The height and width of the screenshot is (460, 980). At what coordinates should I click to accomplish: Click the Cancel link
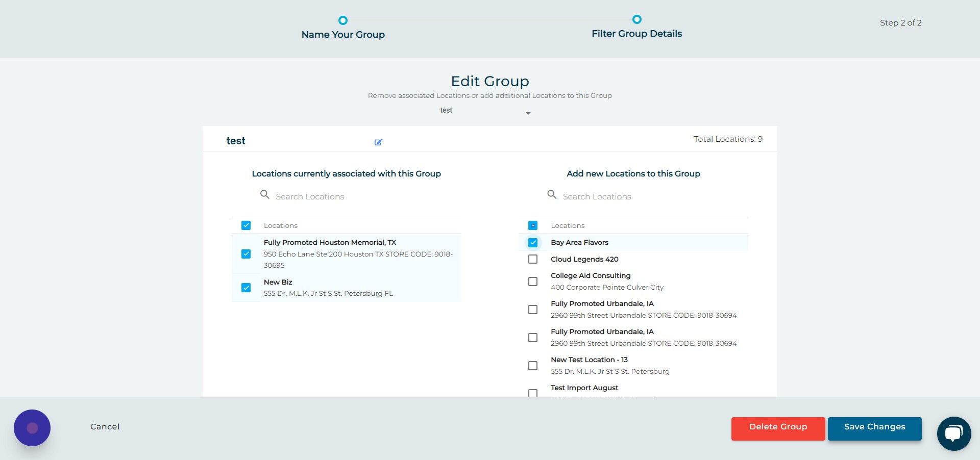pyautogui.click(x=105, y=427)
